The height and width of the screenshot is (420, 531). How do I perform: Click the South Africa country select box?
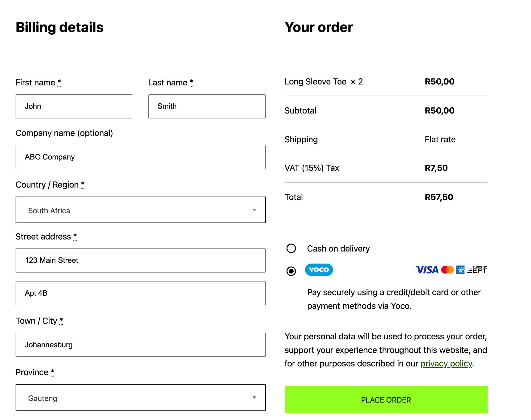click(x=140, y=210)
